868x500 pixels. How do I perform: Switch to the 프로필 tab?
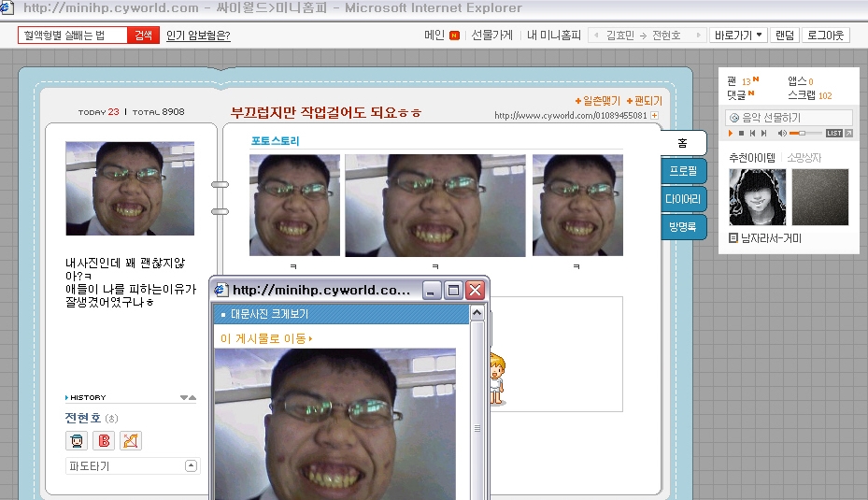point(683,172)
